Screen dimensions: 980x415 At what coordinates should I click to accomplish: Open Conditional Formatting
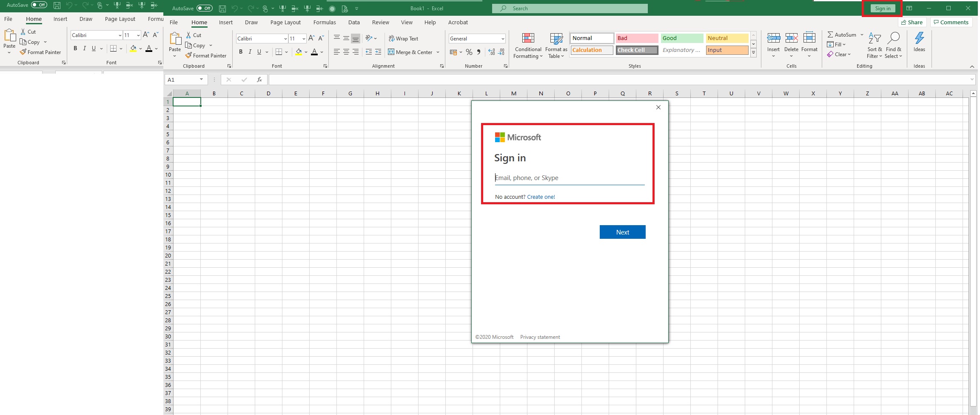528,46
